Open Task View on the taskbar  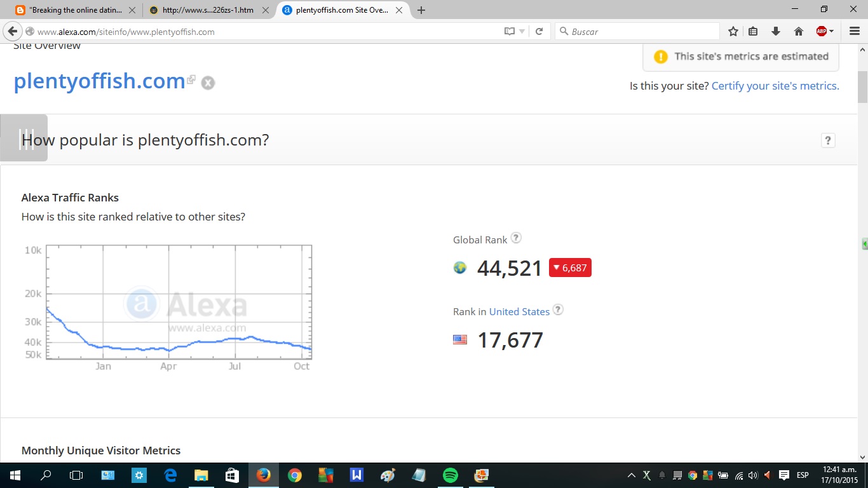tap(76, 475)
